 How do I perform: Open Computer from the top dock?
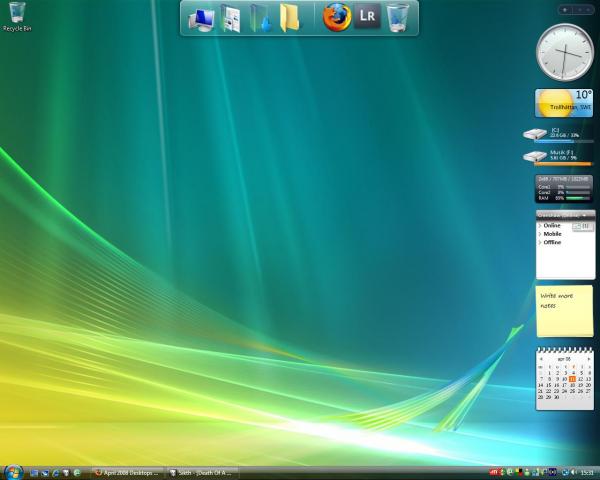201,20
